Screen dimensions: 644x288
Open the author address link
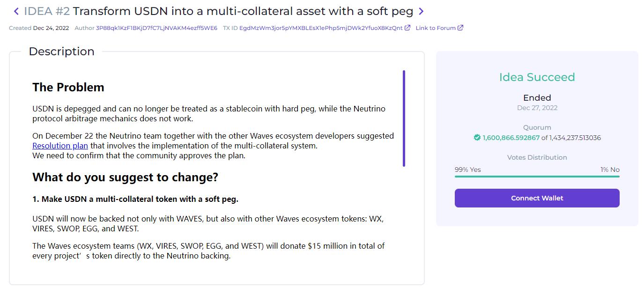coord(156,28)
